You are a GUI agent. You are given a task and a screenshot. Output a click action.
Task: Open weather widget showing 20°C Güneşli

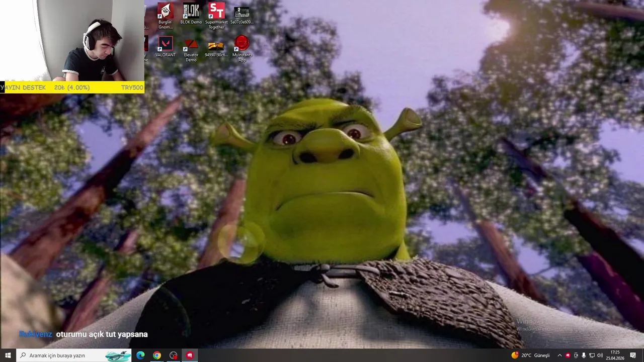click(531, 355)
